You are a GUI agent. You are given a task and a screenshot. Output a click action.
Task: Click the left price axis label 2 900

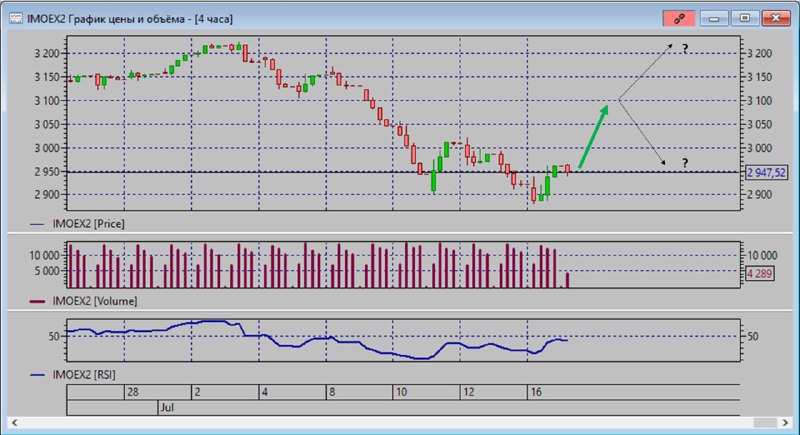(47, 194)
